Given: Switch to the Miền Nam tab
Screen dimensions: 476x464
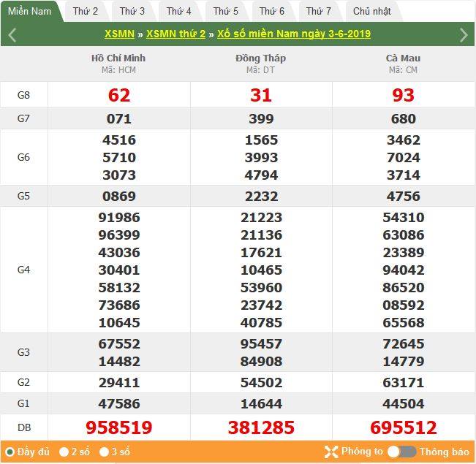Looking at the screenshot, I should pyautogui.click(x=30, y=11).
